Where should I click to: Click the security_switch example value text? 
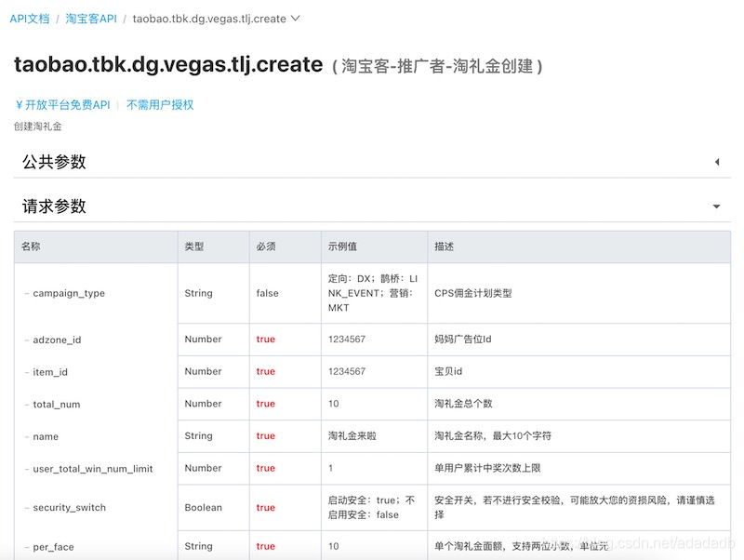coord(371,507)
